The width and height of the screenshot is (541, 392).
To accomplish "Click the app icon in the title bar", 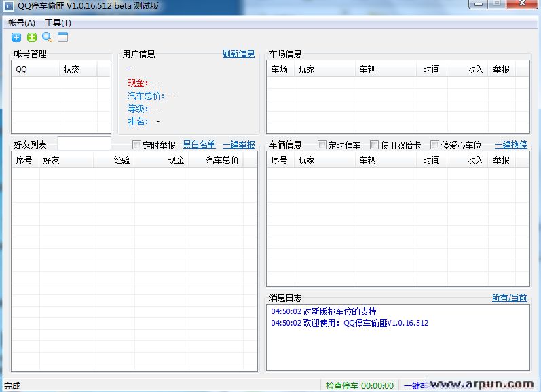I will click(x=8, y=6).
